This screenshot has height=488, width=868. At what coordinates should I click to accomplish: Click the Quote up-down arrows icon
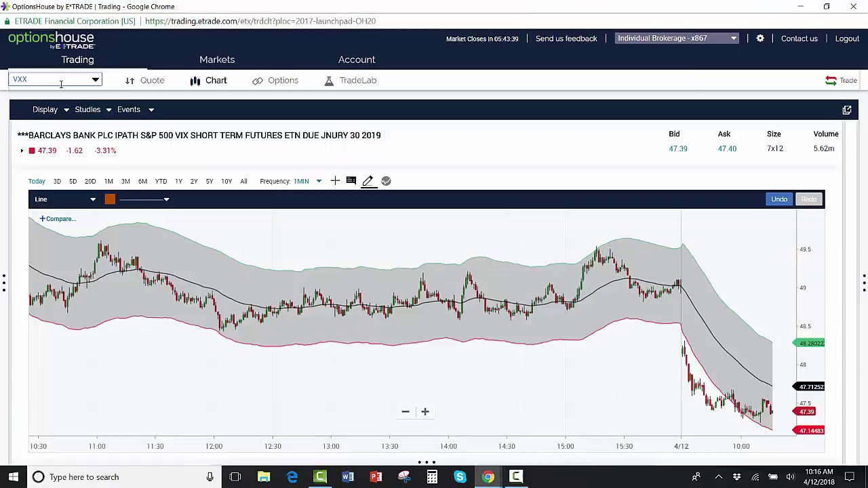(x=130, y=81)
